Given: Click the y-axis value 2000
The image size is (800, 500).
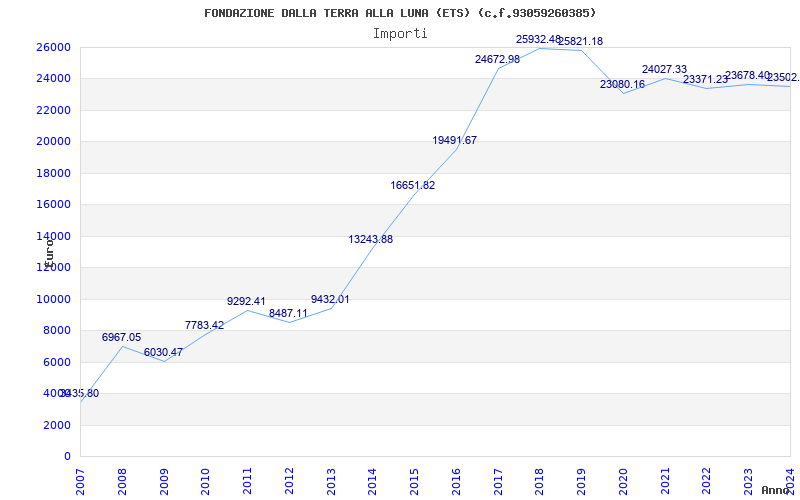Looking at the screenshot, I should (56, 425).
